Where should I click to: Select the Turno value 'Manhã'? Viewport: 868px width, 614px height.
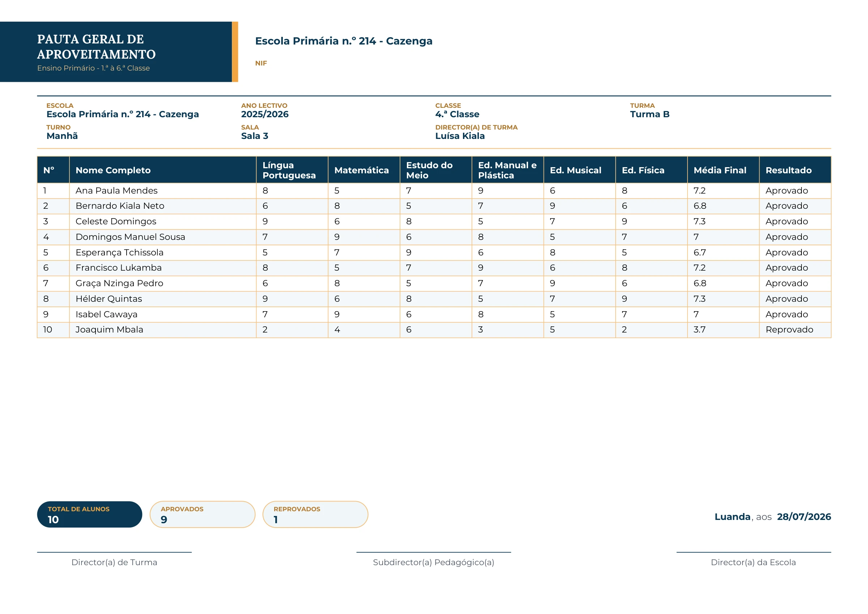[x=62, y=136]
